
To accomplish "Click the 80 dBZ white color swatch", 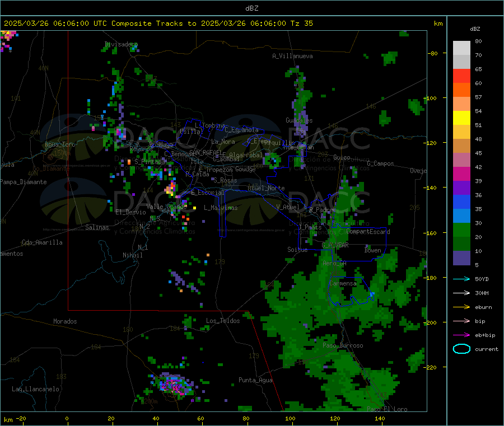I will pyautogui.click(x=461, y=48).
